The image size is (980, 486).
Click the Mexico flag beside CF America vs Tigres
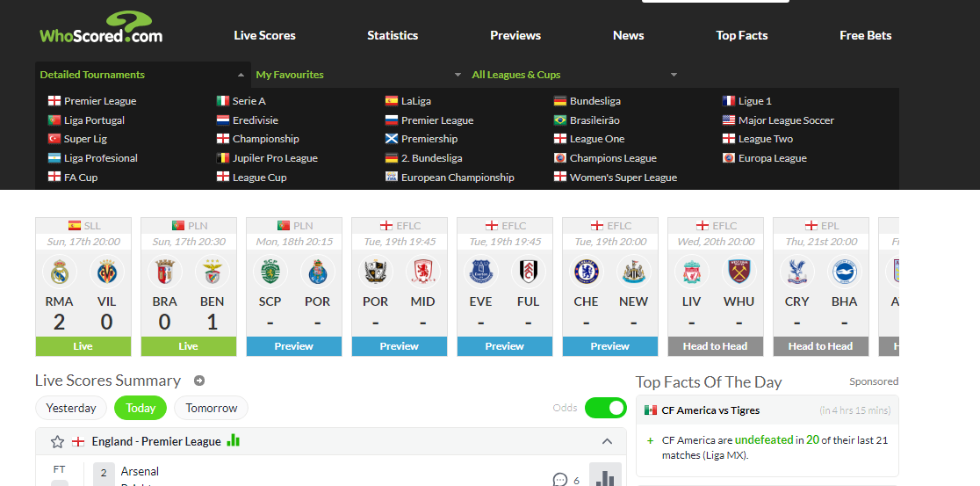coord(651,410)
